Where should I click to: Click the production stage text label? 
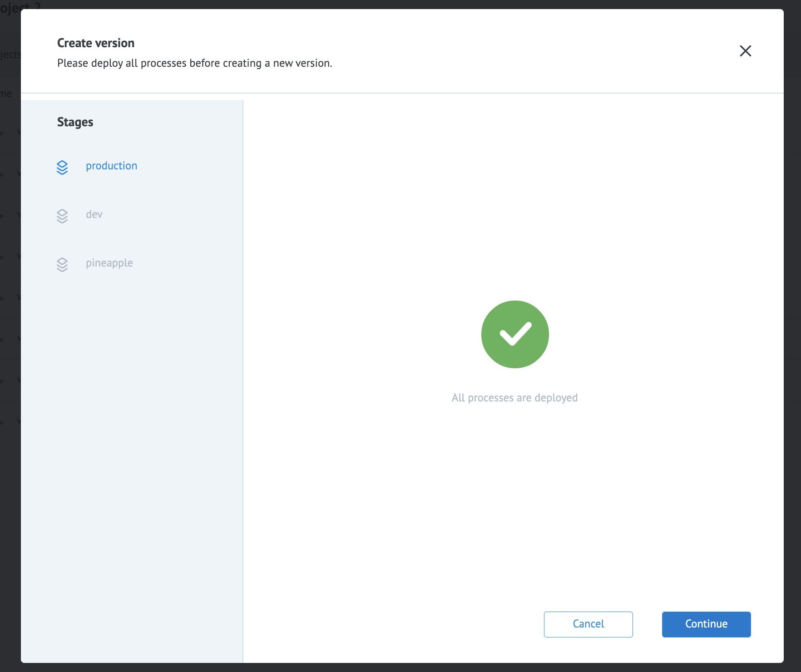(111, 166)
